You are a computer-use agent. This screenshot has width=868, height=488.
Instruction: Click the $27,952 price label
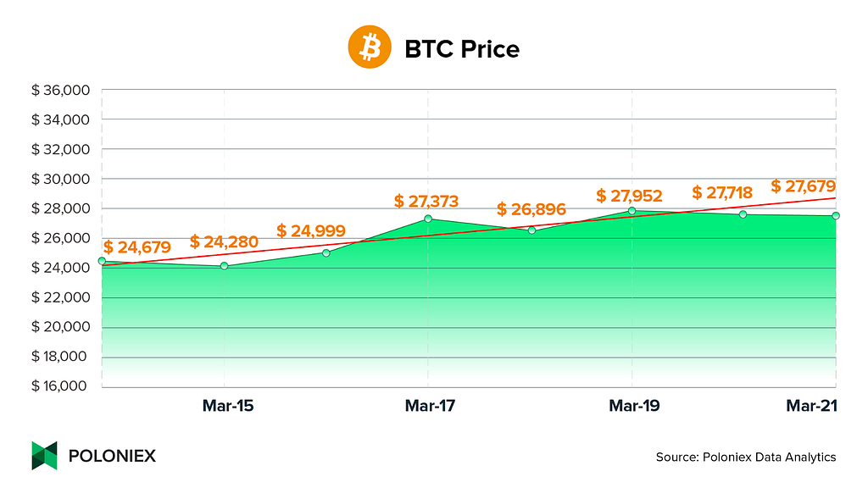(x=629, y=196)
